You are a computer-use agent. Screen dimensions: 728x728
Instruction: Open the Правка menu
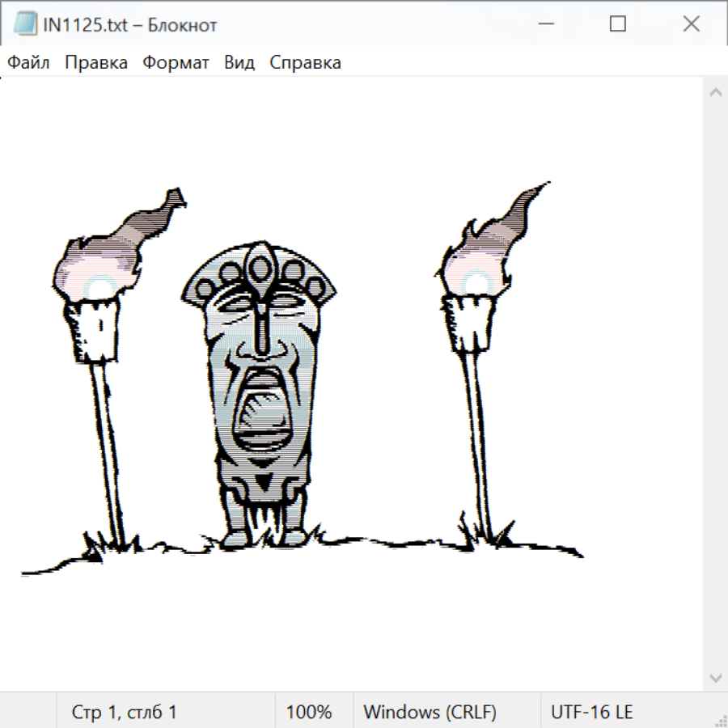tap(95, 62)
